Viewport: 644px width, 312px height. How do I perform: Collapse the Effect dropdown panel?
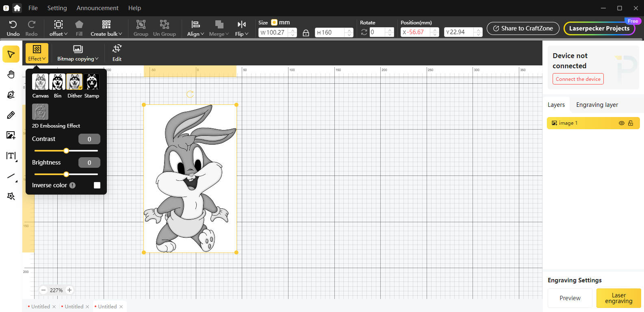tap(37, 53)
